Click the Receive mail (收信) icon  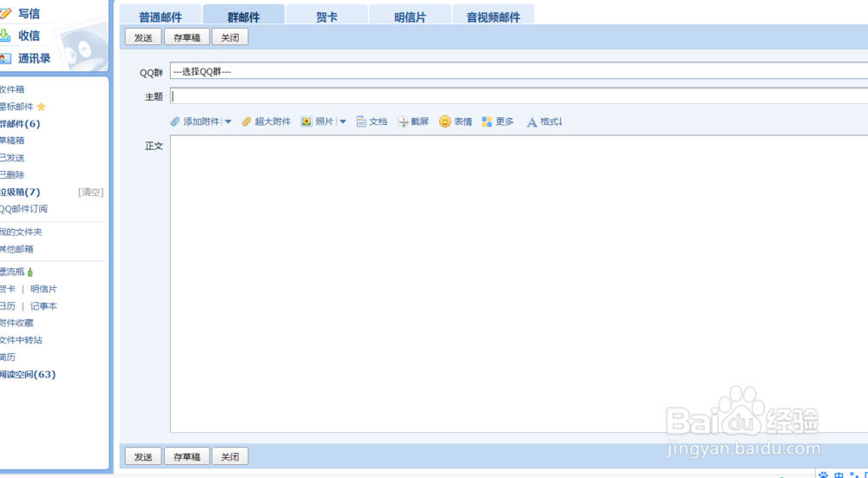point(5,36)
